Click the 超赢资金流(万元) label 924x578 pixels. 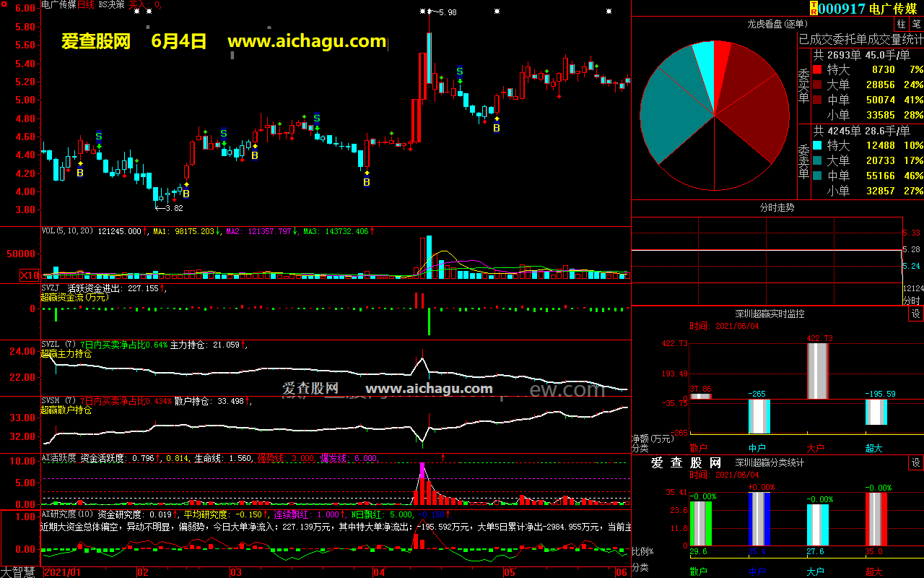click(74, 297)
